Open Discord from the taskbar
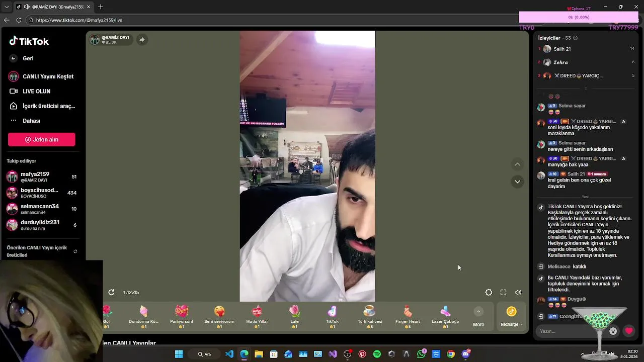The height and width of the screenshot is (362, 644). click(466, 354)
